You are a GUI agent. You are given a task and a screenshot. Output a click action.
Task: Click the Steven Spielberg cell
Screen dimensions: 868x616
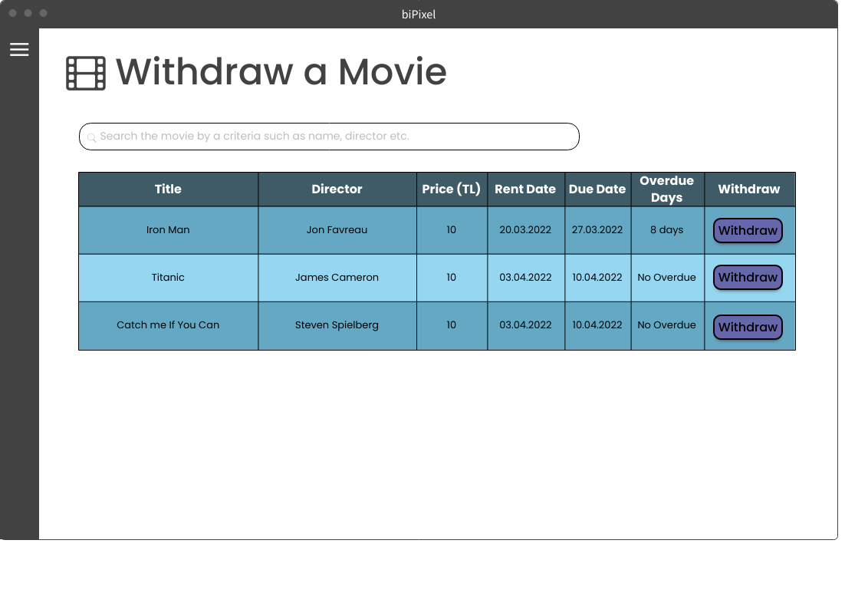(337, 326)
